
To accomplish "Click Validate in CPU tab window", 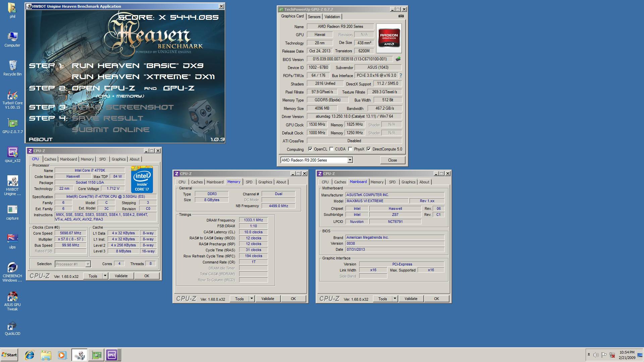I will [x=121, y=276].
